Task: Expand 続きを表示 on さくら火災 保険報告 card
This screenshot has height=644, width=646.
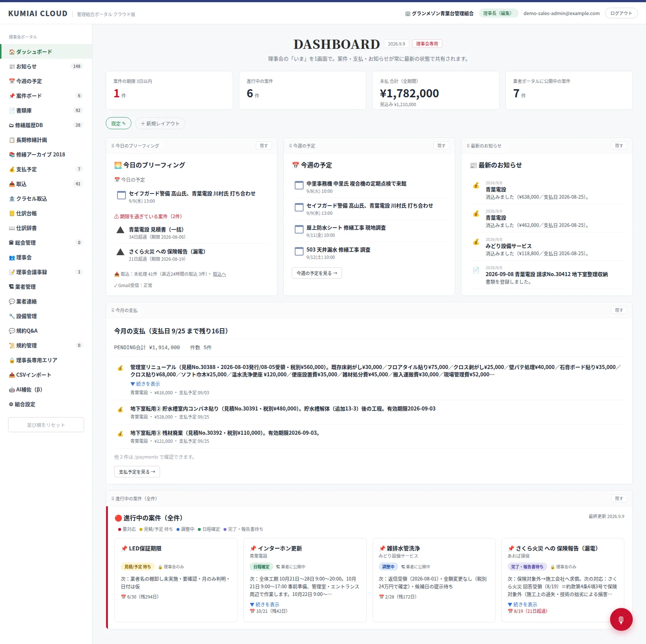Action: [522, 604]
